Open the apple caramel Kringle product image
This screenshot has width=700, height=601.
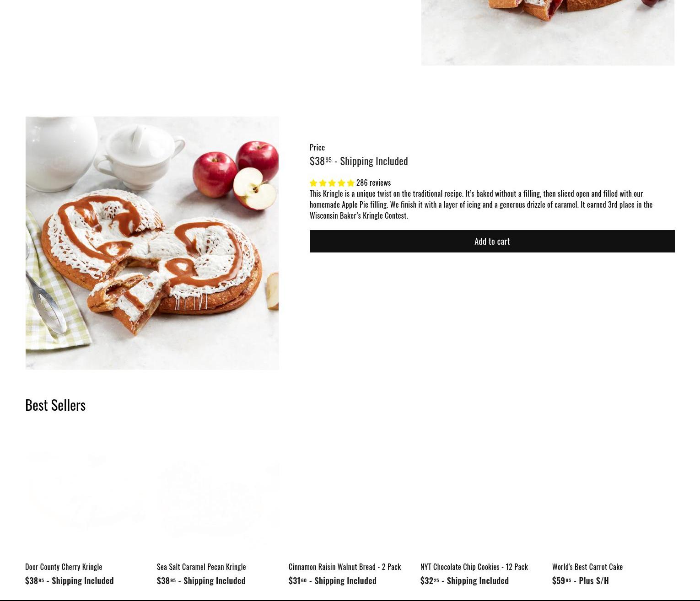(152, 243)
